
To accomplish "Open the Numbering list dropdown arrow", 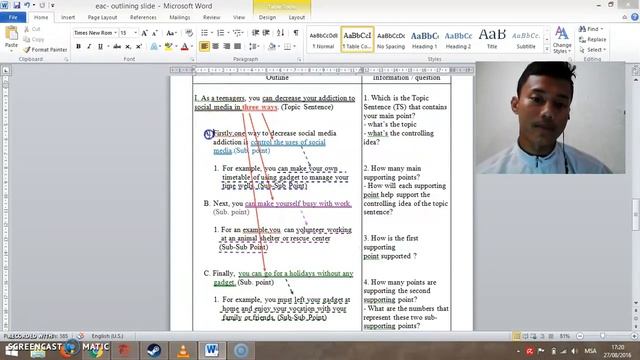I will [x=228, y=33].
